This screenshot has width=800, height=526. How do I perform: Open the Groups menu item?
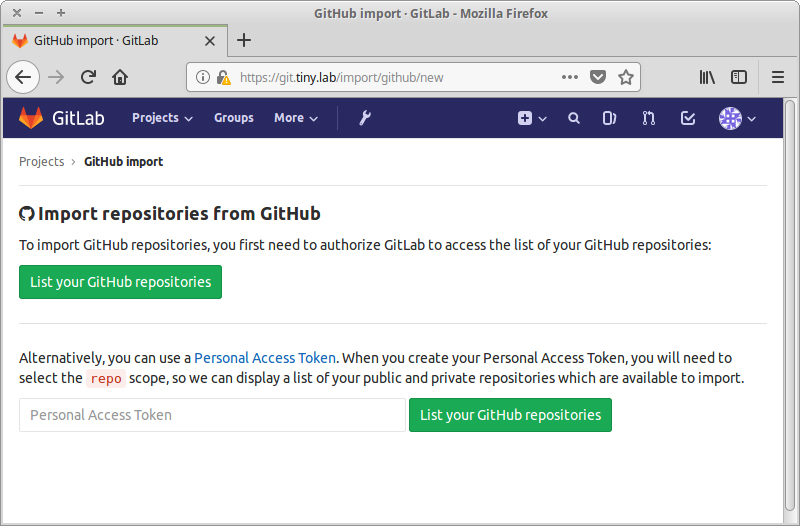point(234,118)
